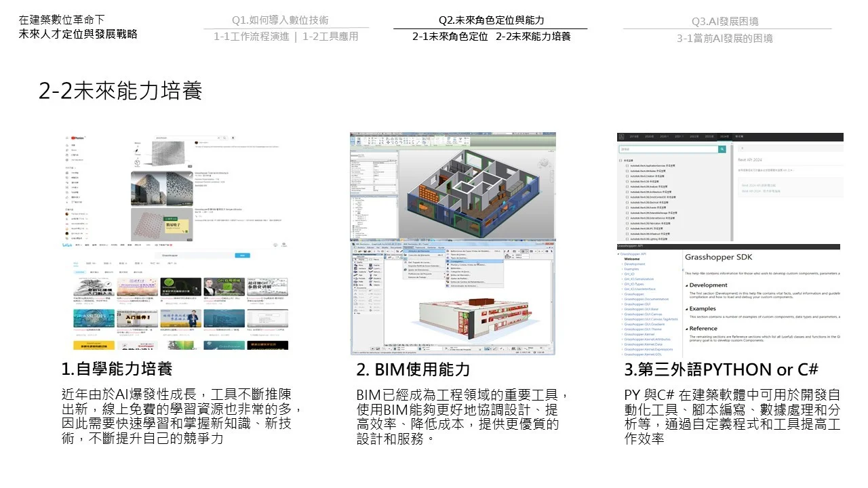Click the YouTube hamburger menu icon
Image resolution: width=868 pixels, height=488 pixels.
click(67, 138)
